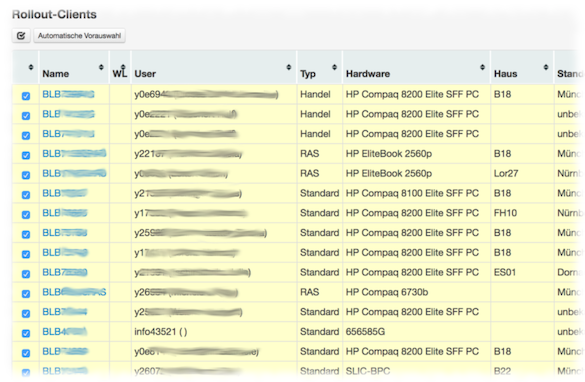Toggle the checkbox in the ES01 row
Image resolution: width=585 pixels, height=382 pixels.
pos(26,274)
